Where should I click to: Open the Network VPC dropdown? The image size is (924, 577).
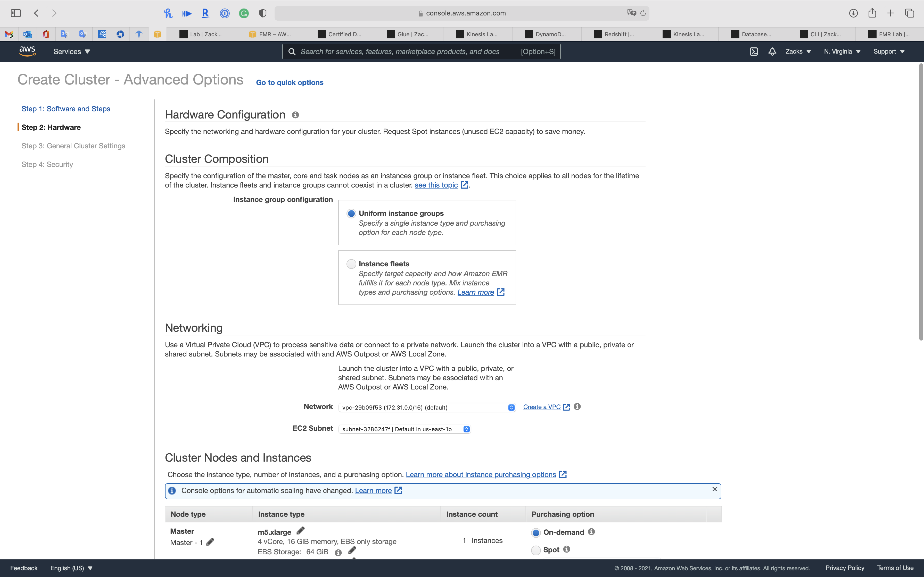(x=426, y=408)
